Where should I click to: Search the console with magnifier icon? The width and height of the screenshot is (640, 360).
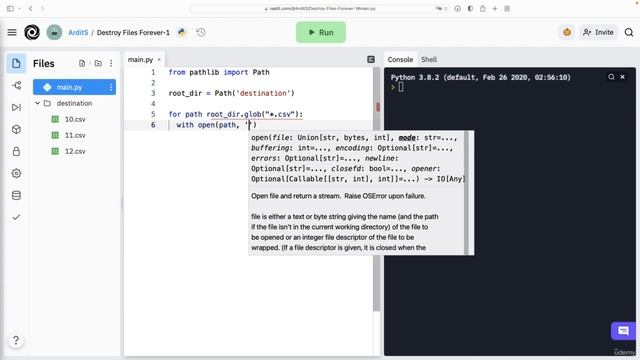pos(611,77)
